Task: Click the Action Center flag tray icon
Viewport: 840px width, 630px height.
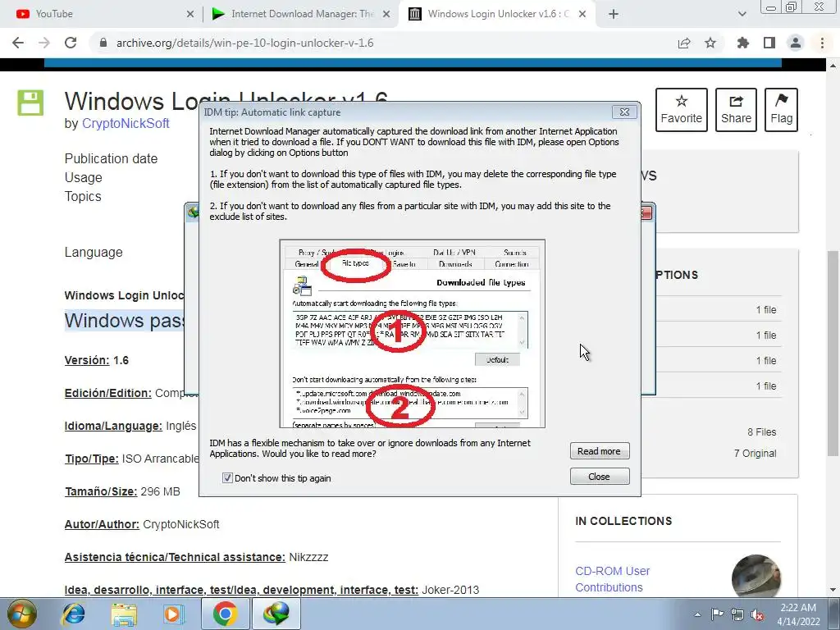Action: pos(717,614)
